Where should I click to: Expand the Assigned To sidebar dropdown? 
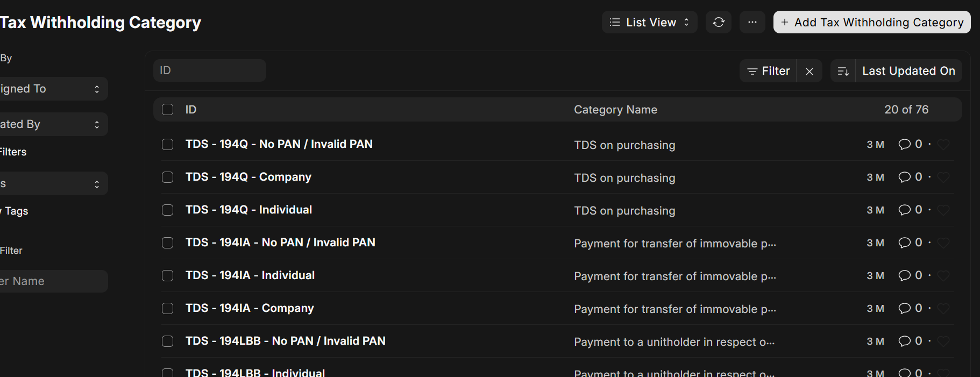[x=53, y=89]
